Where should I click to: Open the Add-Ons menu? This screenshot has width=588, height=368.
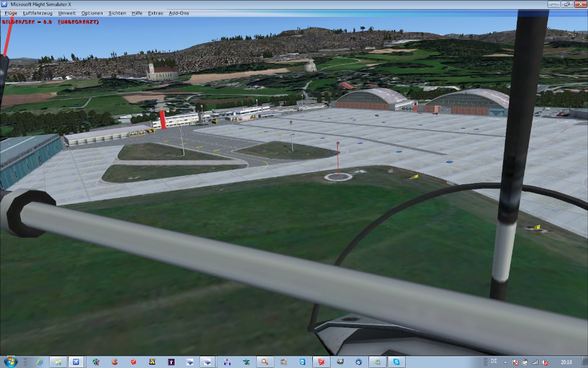point(179,13)
